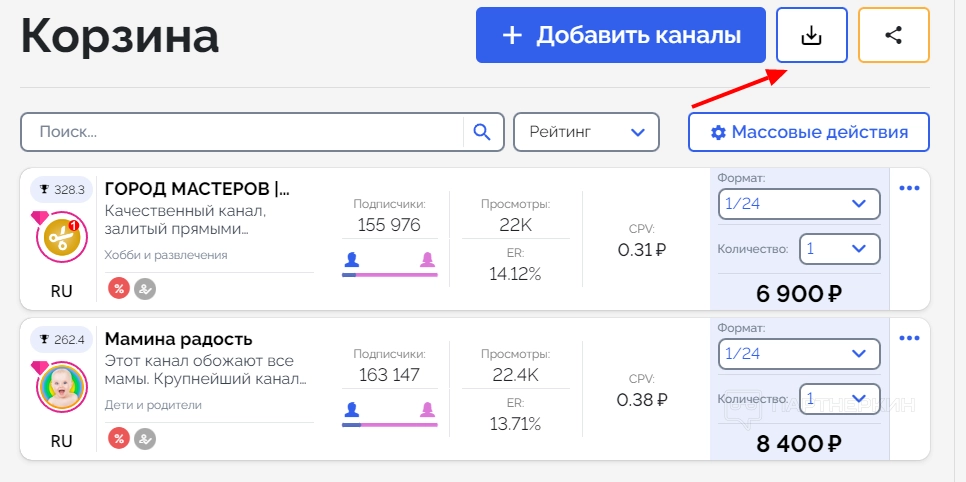Viewport: 966px width, 482px height.
Task: Expand 1/24 format dropdown for Мамина радость
Action: (799, 354)
